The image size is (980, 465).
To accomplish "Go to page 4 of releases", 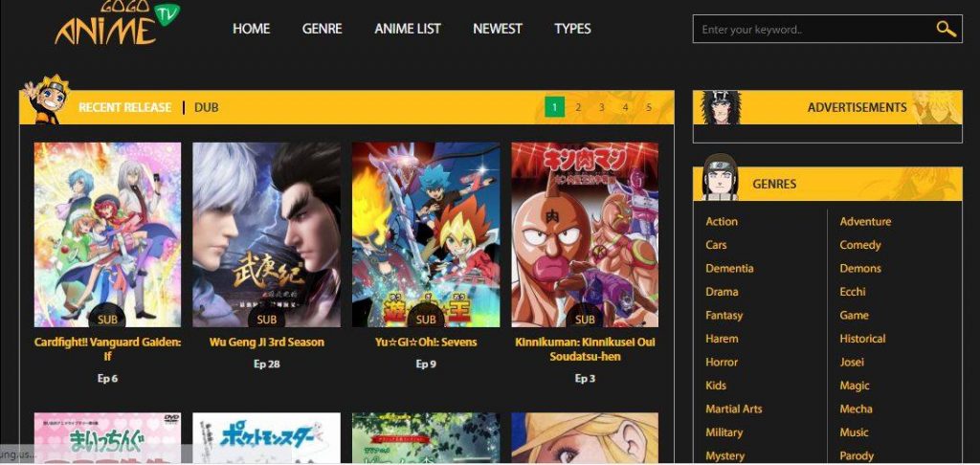I will tap(625, 107).
